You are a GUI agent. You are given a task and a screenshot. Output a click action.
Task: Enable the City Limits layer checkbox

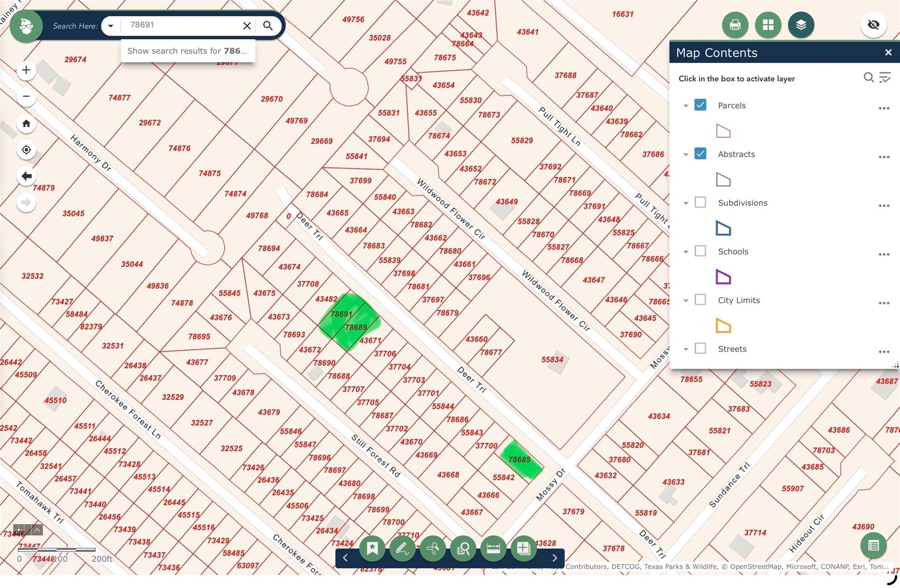(700, 300)
